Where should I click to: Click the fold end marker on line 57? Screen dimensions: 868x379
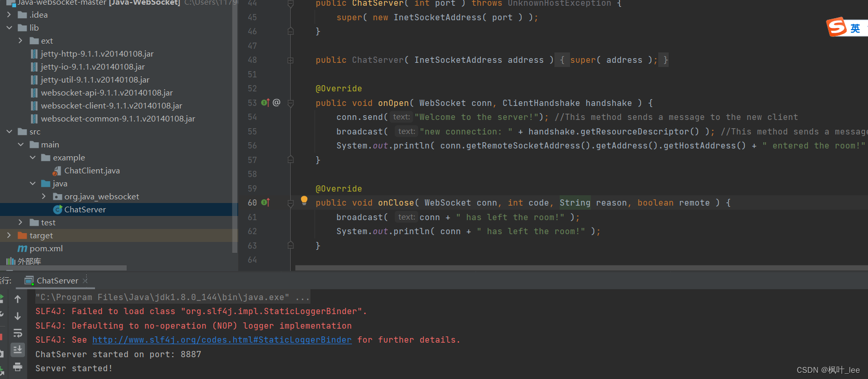[291, 159]
